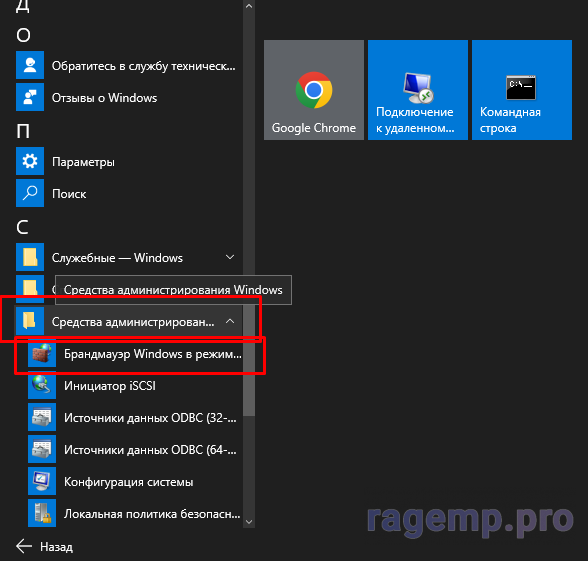
Task: Jump to letter С section header
Action: tap(22, 227)
